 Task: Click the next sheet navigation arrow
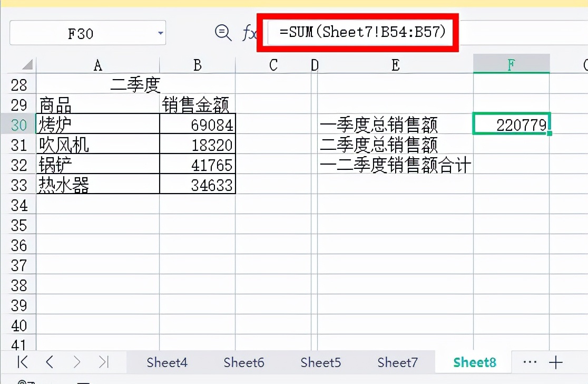coord(77,362)
